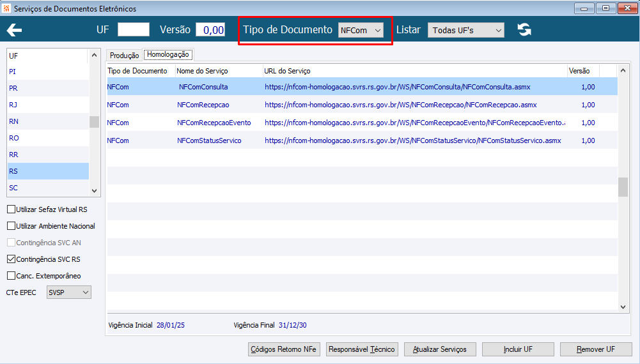Select the NFComRecepcao service name
Screen dimensions: 640x364
[203, 105]
